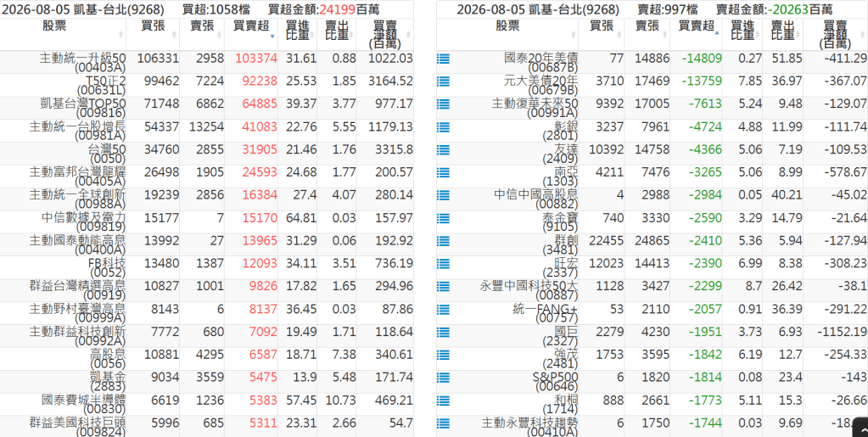
Task: Open list icon for 友達 (2409)
Action: [x=443, y=149]
